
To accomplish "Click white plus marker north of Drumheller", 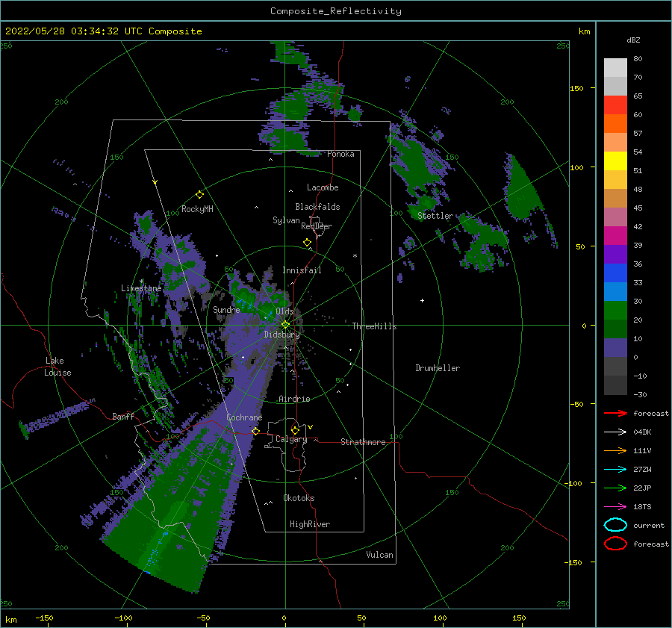I will (x=422, y=300).
